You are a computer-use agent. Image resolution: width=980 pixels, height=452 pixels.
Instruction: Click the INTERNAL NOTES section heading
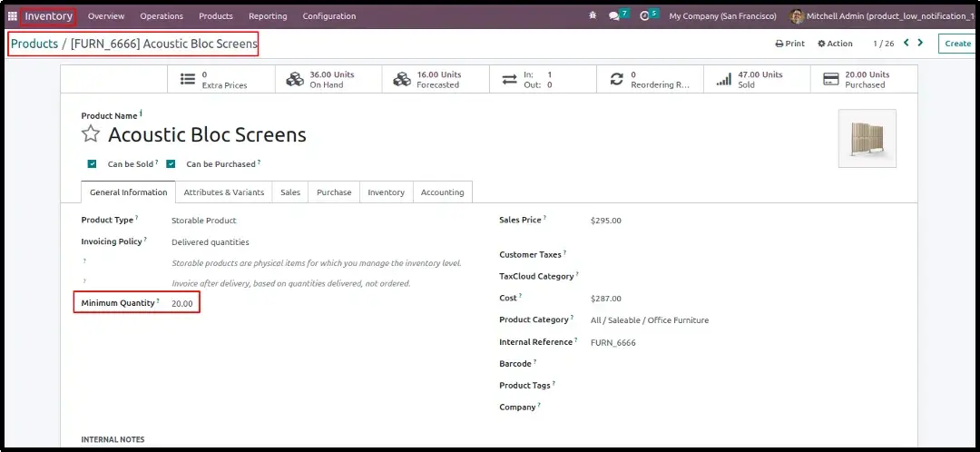pos(113,439)
